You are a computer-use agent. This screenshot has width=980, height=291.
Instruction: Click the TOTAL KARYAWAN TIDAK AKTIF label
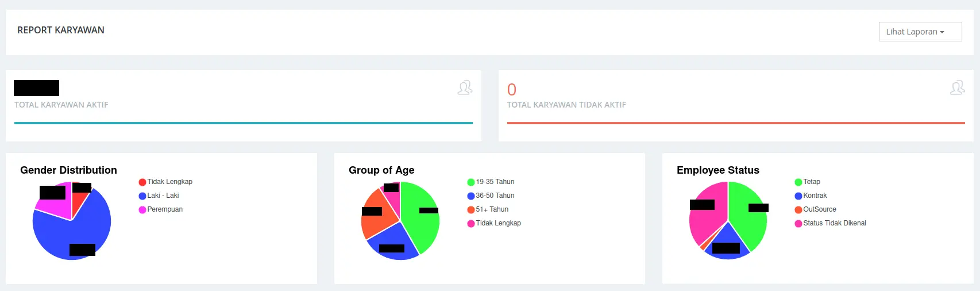[x=566, y=105]
